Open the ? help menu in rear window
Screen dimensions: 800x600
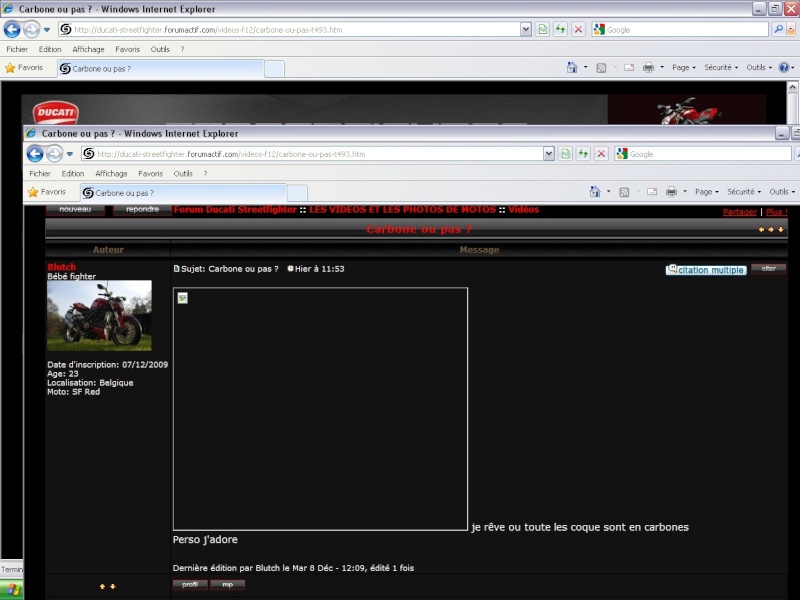(182, 49)
